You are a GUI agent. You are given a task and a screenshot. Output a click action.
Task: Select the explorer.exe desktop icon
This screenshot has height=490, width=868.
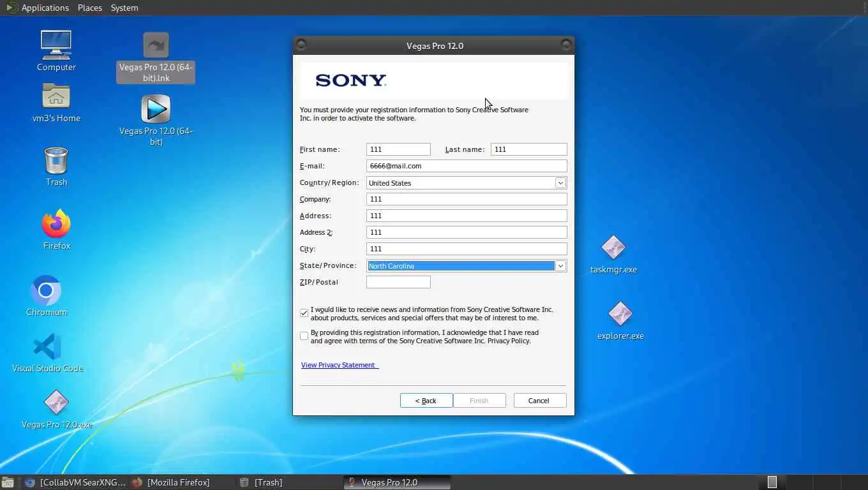point(620,314)
